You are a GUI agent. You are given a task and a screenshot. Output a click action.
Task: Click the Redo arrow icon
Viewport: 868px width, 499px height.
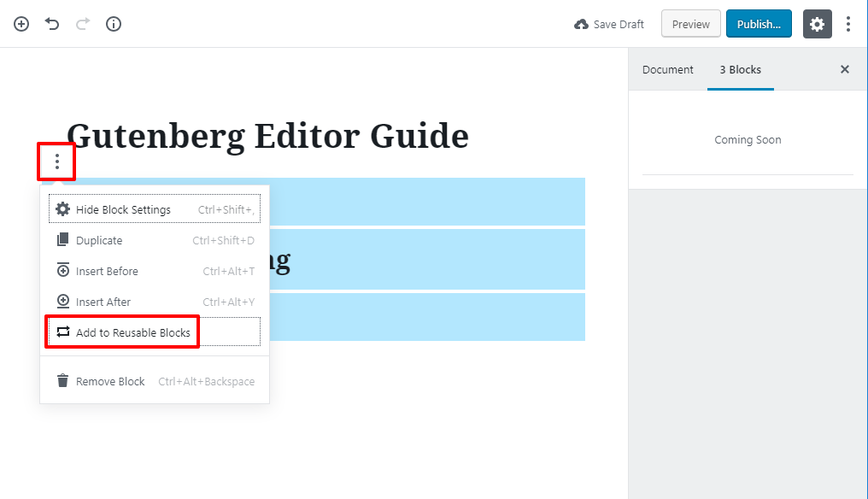[83, 24]
